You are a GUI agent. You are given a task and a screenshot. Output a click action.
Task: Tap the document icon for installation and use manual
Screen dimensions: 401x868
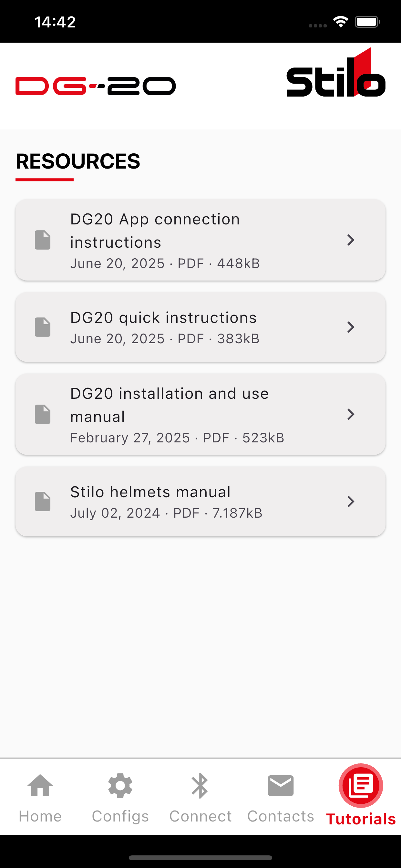click(43, 414)
